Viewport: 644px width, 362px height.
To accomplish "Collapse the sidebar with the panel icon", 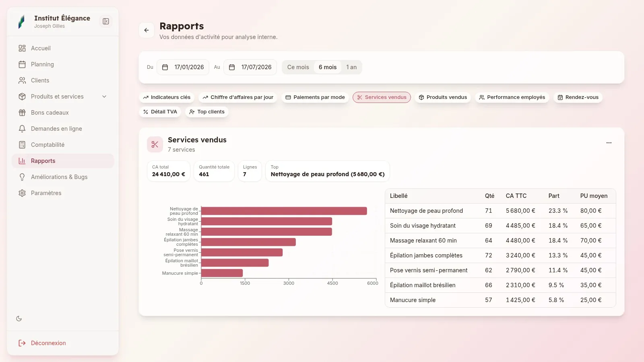I will (x=106, y=21).
